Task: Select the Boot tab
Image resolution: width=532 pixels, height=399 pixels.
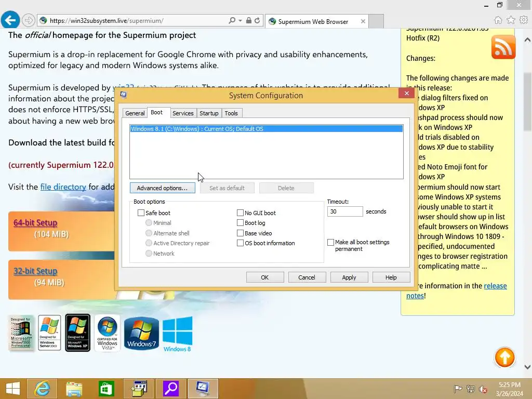Action: [157, 112]
